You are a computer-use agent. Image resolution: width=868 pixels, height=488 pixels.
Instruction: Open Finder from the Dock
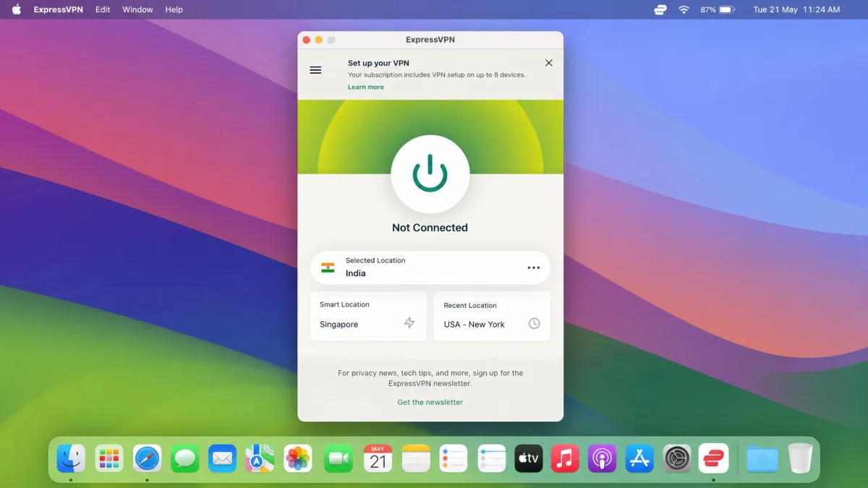pos(71,458)
